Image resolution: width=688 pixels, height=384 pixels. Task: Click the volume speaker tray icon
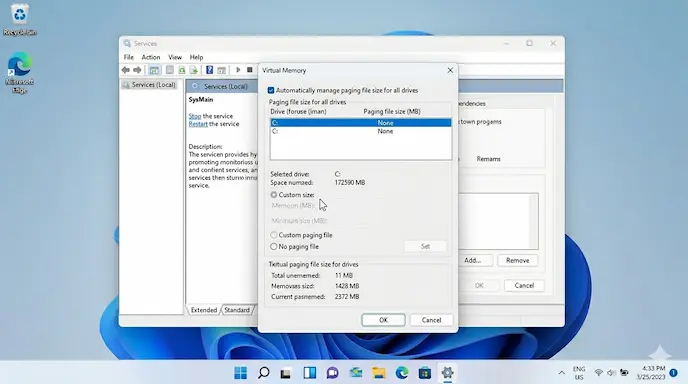click(x=611, y=373)
